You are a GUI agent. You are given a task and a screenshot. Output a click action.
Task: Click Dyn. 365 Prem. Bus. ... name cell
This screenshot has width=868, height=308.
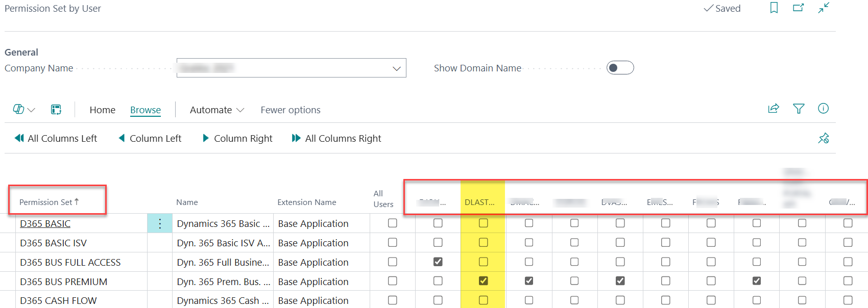223,281
